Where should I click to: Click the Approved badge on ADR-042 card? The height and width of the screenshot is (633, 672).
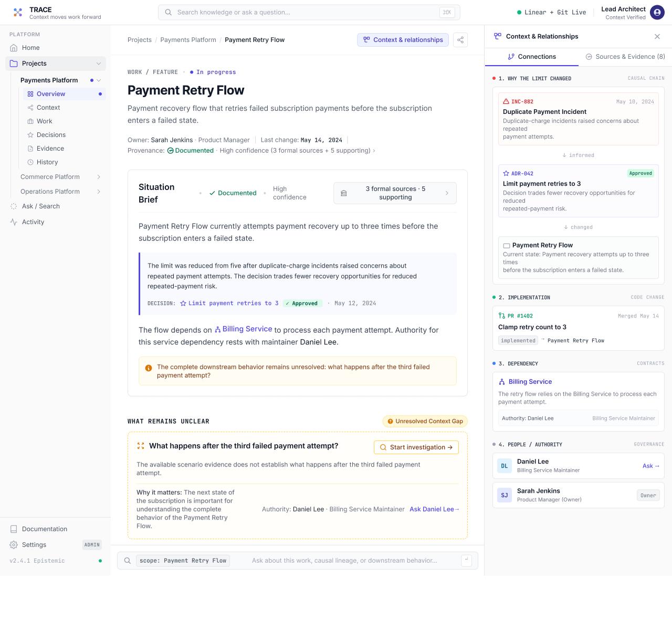point(640,173)
